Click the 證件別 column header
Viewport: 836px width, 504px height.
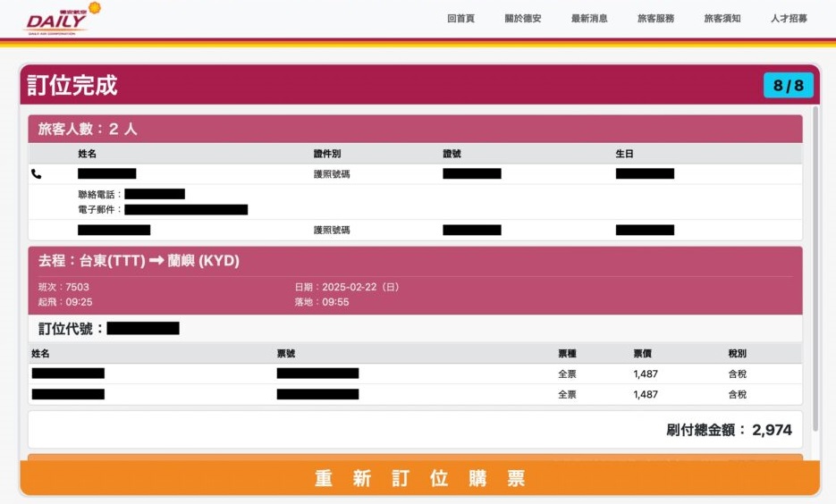(327, 154)
